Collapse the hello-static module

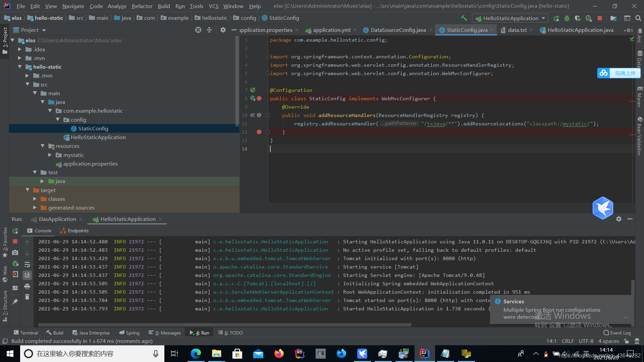click(x=20, y=67)
